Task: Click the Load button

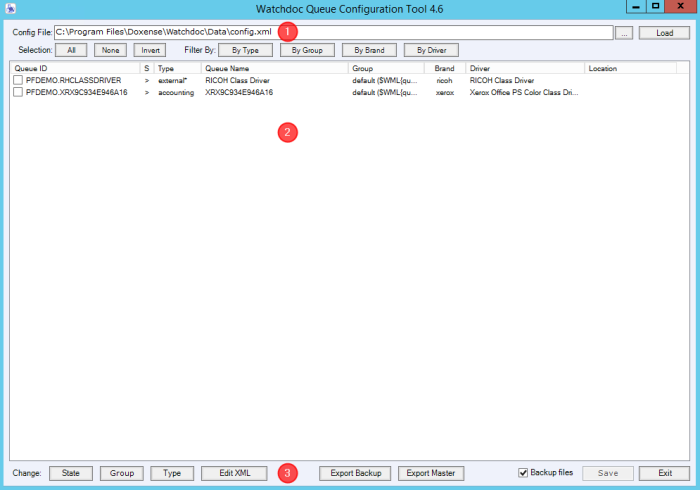Action: click(x=664, y=33)
